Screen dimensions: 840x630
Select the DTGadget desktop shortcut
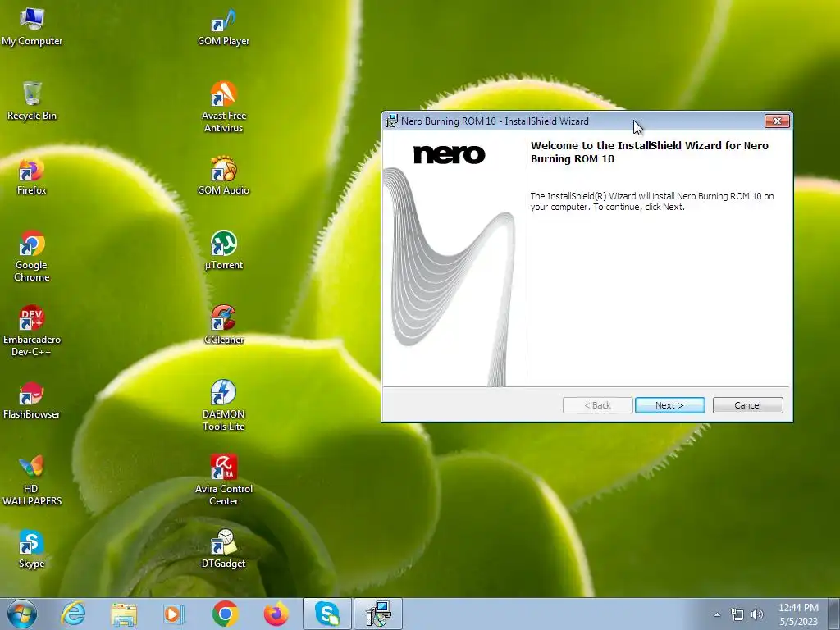point(223,550)
